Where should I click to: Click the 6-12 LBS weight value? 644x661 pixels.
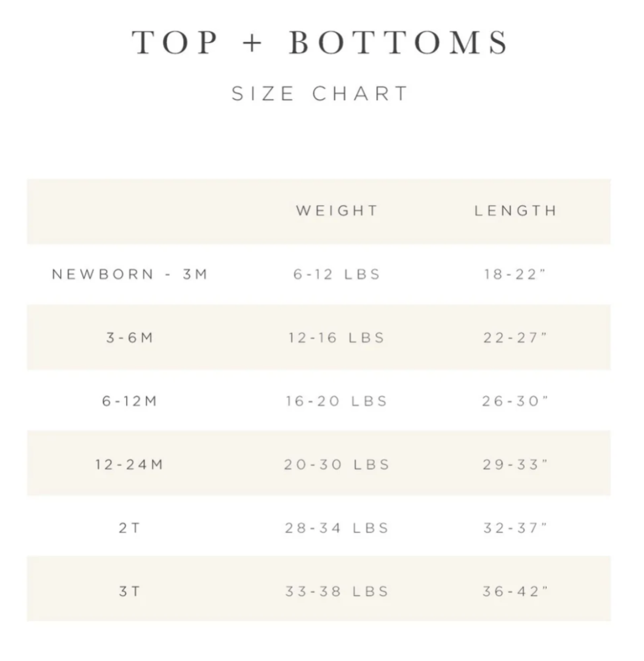337,274
